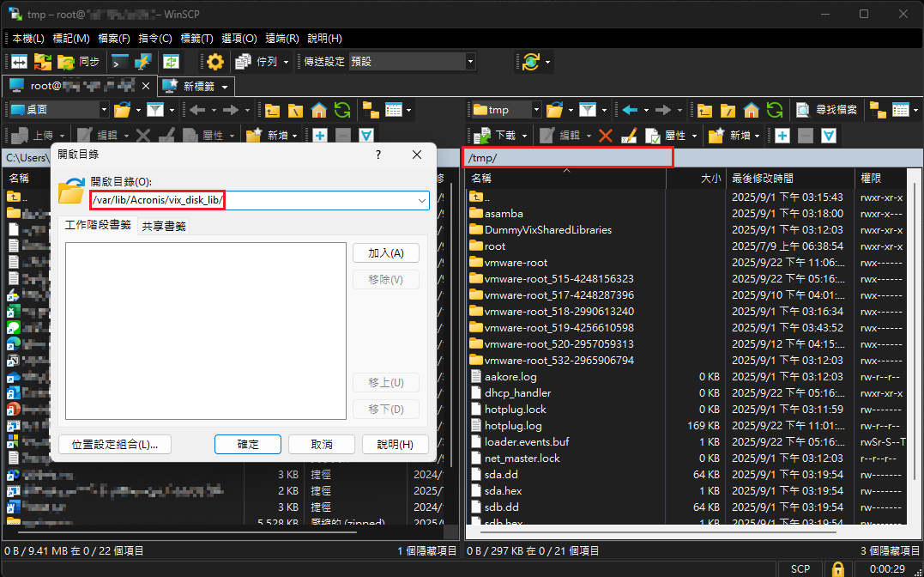Click remote panel parent directory icon

tap(704, 110)
